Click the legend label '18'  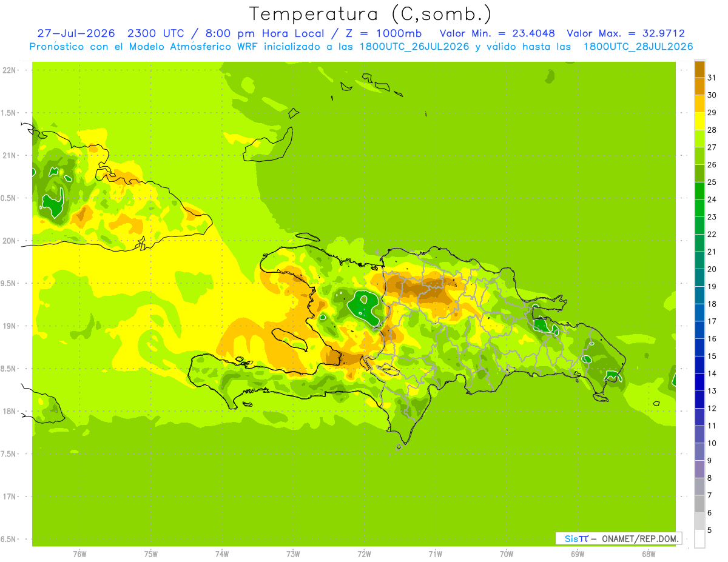coord(712,304)
